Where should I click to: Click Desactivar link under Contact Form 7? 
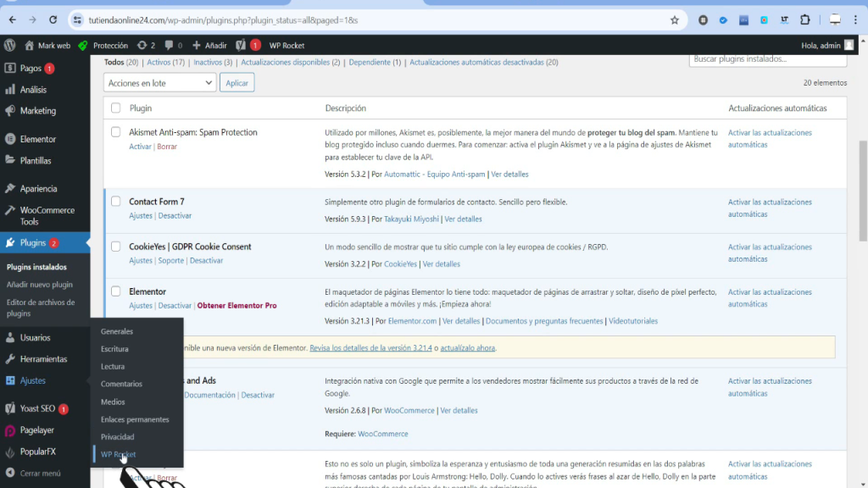[x=175, y=216]
